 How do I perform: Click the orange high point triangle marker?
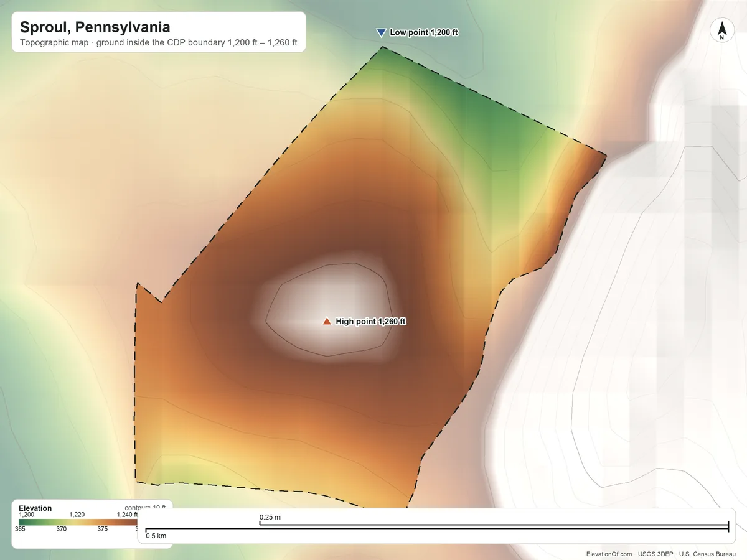327,322
